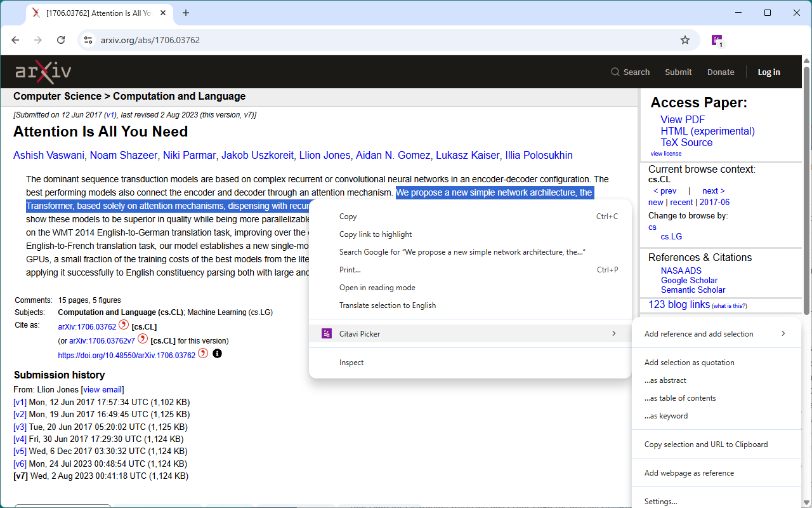
Task: Open the [v1] submission version link
Action: click(20, 402)
